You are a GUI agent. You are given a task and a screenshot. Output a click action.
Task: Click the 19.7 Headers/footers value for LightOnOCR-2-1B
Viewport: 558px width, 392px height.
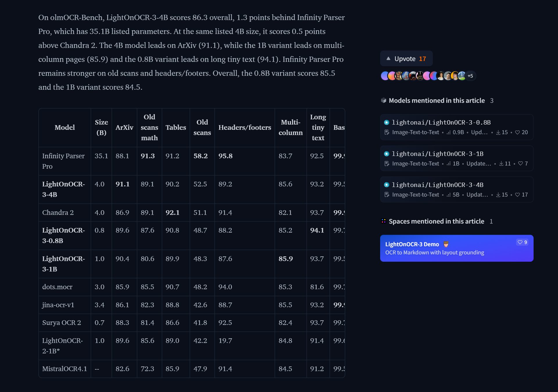click(x=225, y=341)
